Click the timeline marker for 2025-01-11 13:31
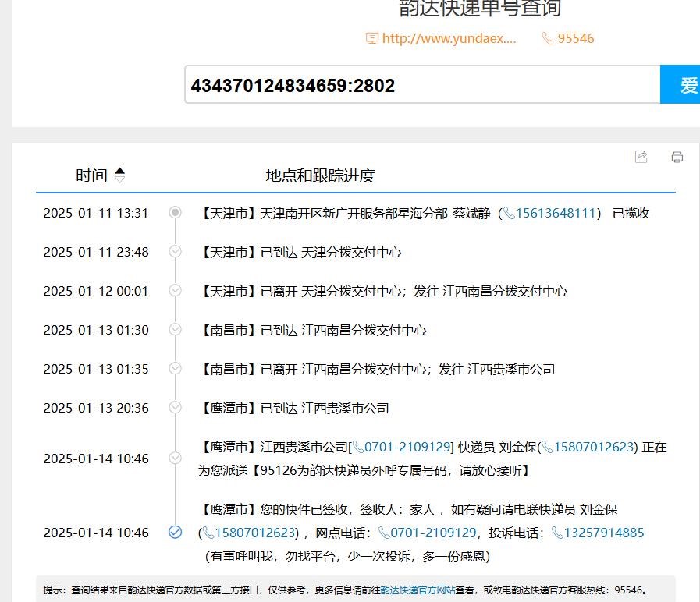This screenshot has width=700, height=602. tap(175, 212)
